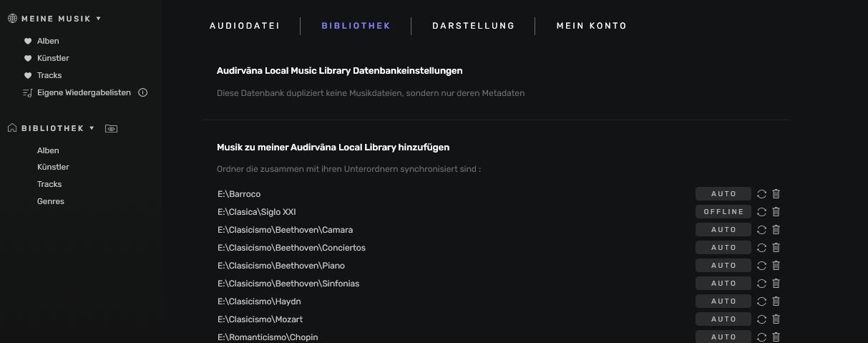Resync the Beethoven\Piano folder
The height and width of the screenshot is (343, 868).
pyautogui.click(x=761, y=266)
